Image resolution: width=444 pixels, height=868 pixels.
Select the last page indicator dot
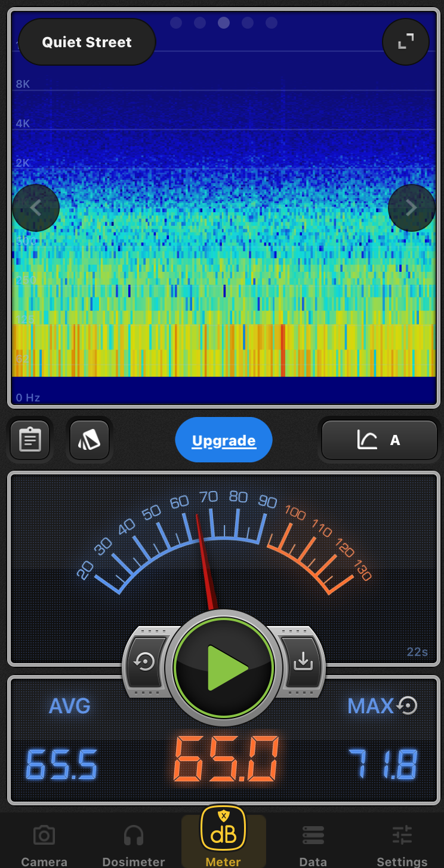pyautogui.click(x=272, y=23)
